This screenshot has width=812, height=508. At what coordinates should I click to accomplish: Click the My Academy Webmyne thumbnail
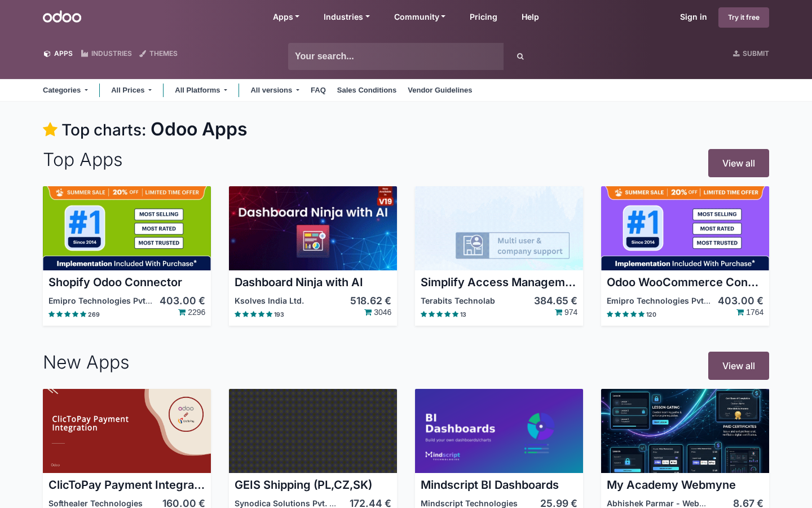click(x=685, y=431)
